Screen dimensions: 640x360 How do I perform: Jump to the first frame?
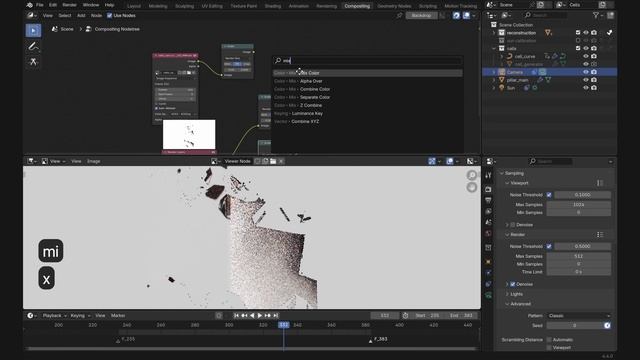point(236,316)
